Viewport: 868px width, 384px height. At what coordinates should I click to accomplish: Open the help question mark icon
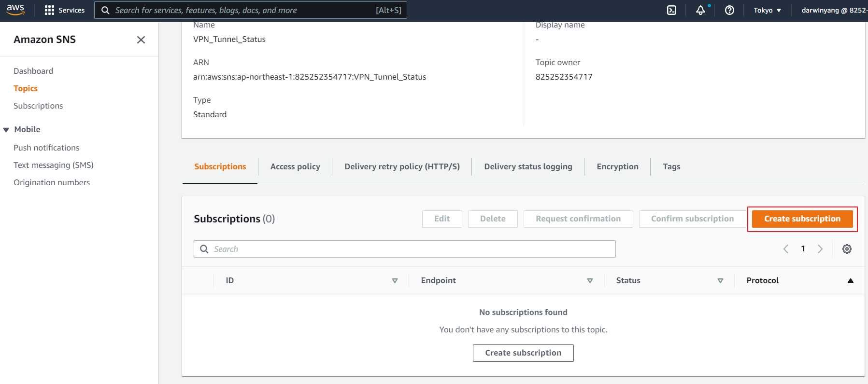click(x=729, y=10)
